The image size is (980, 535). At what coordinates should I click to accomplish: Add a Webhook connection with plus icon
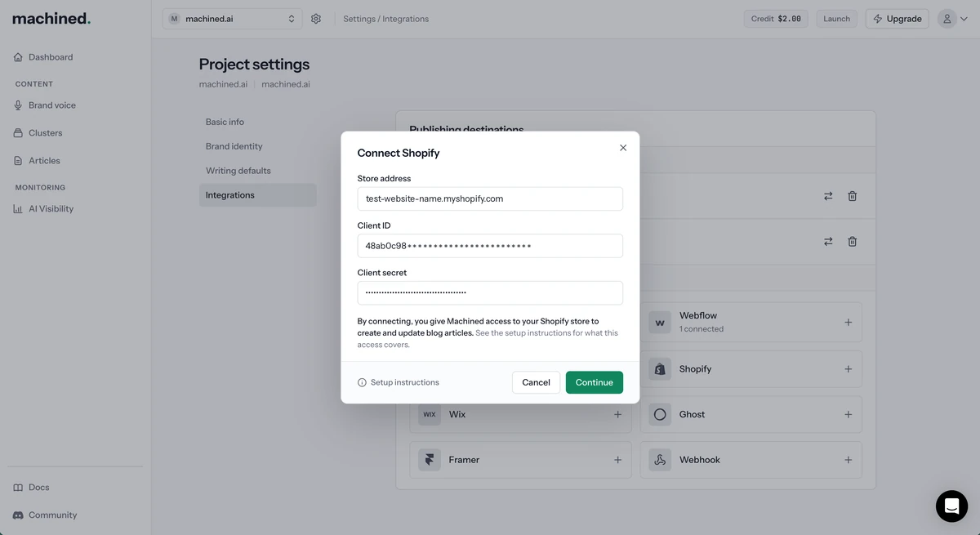coord(848,461)
